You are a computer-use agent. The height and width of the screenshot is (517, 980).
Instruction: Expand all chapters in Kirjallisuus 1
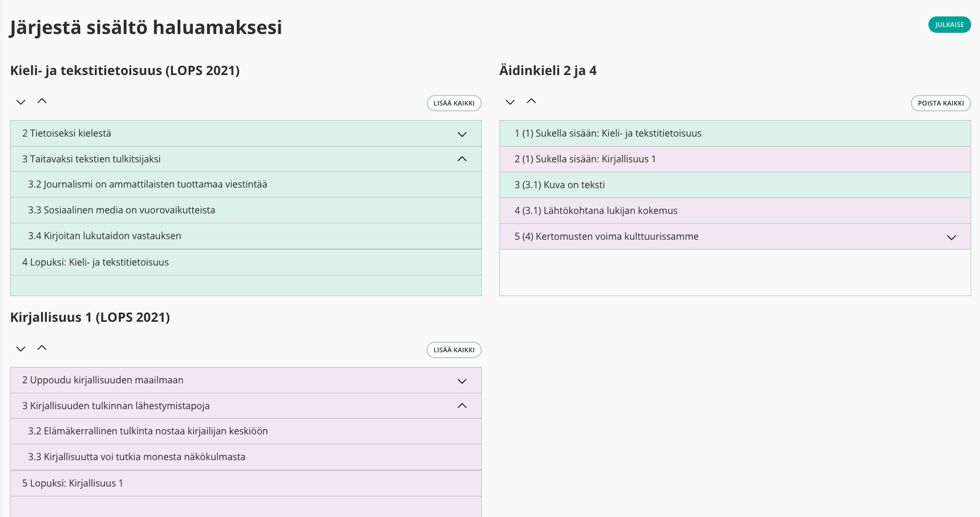click(x=21, y=349)
